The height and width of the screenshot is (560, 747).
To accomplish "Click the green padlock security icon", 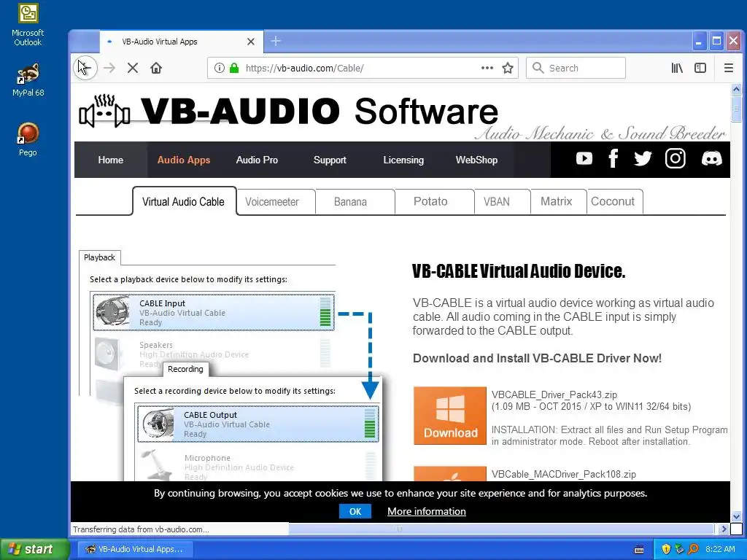I will pyautogui.click(x=234, y=68).
